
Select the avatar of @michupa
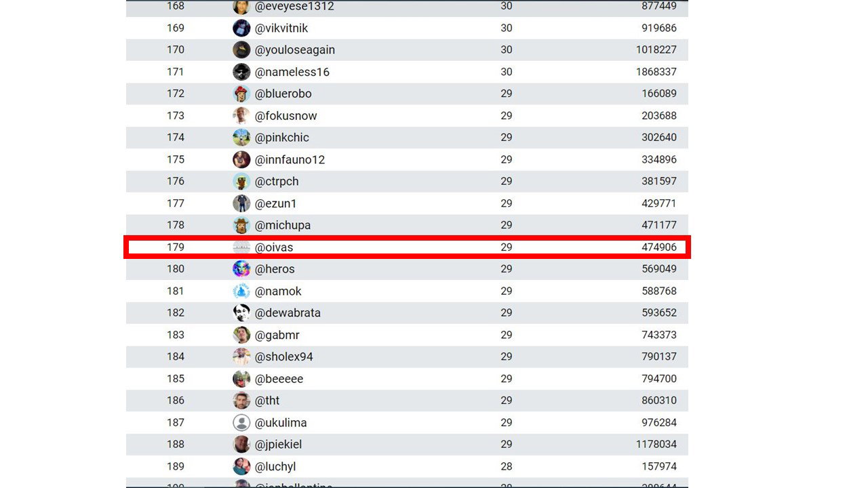241,225
